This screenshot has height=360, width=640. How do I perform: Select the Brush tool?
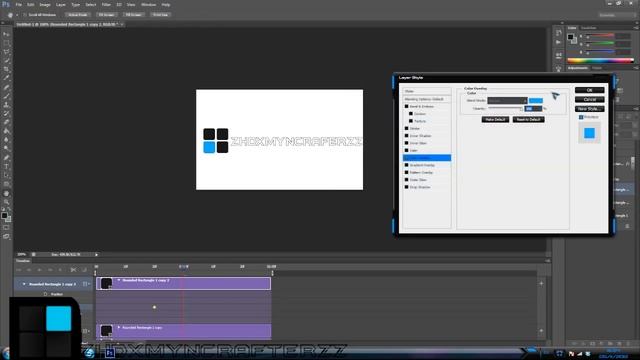(6, 96)
